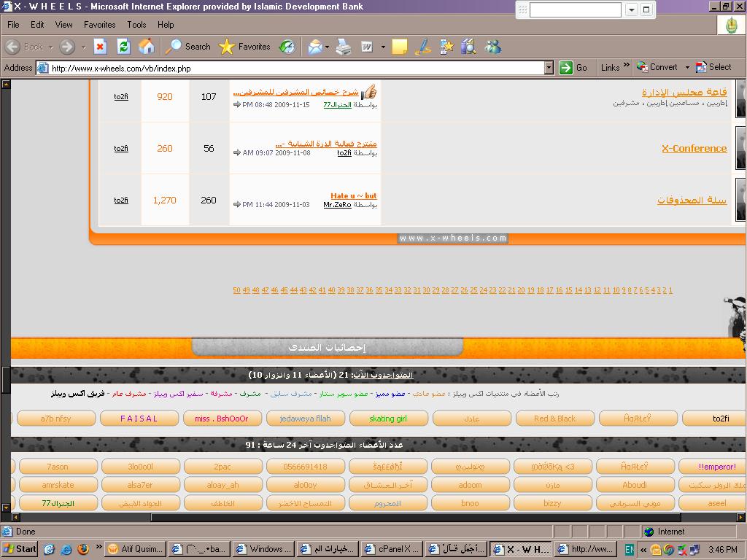Expand the Convert dropdown arrow

coord(687,67)
